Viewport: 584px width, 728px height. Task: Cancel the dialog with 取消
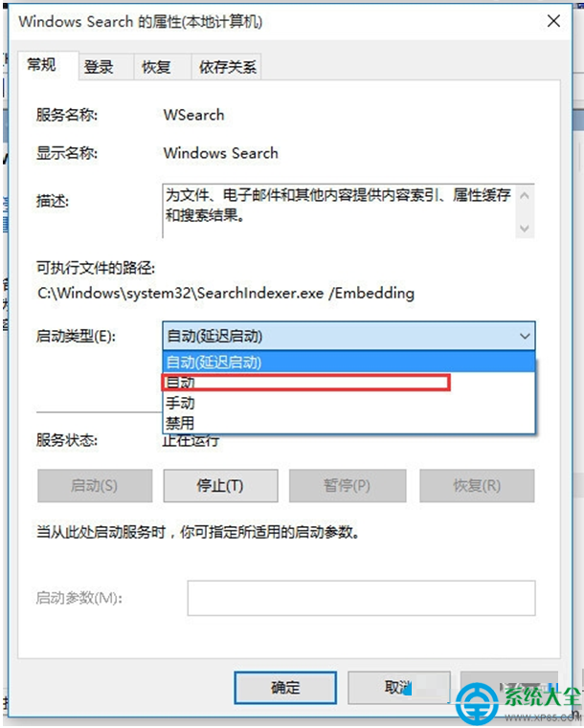pyautogui.click(x=398, y=688)
